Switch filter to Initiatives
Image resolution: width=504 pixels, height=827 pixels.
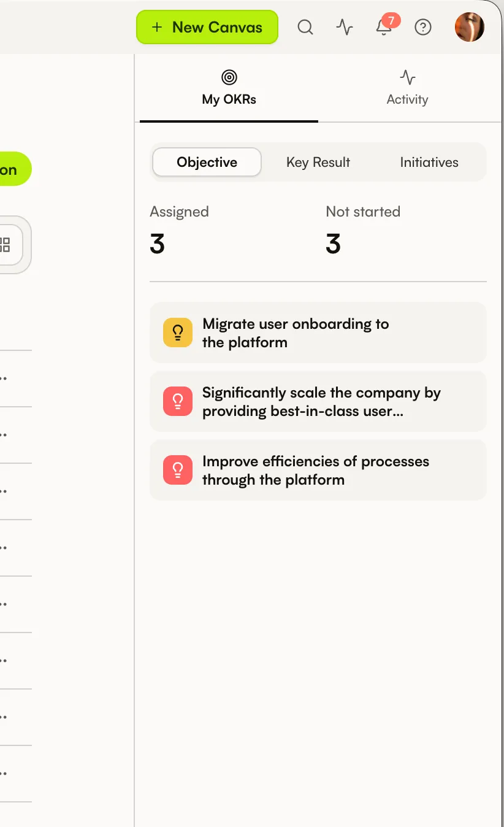[x=429, y=163]
